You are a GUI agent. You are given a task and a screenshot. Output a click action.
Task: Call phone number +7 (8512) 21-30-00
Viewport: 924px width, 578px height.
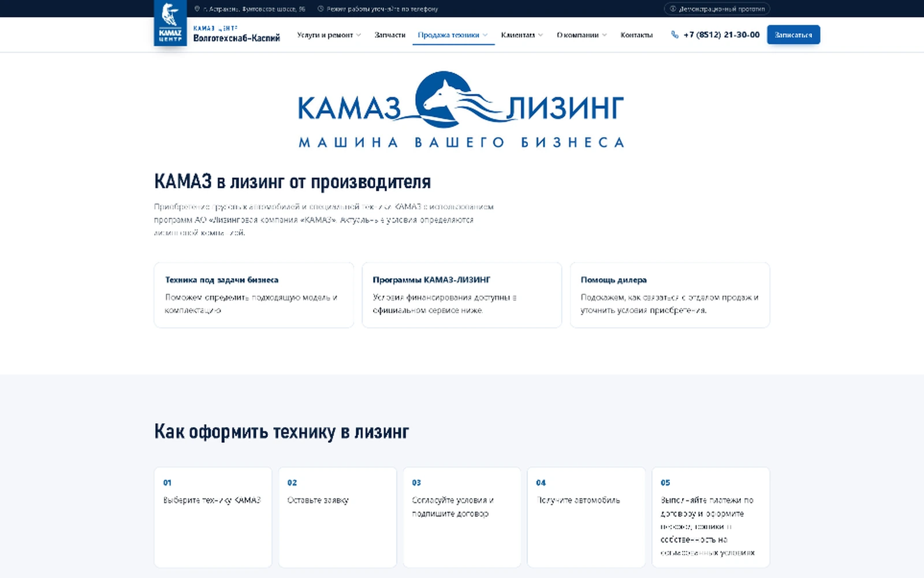pos(721,35)
